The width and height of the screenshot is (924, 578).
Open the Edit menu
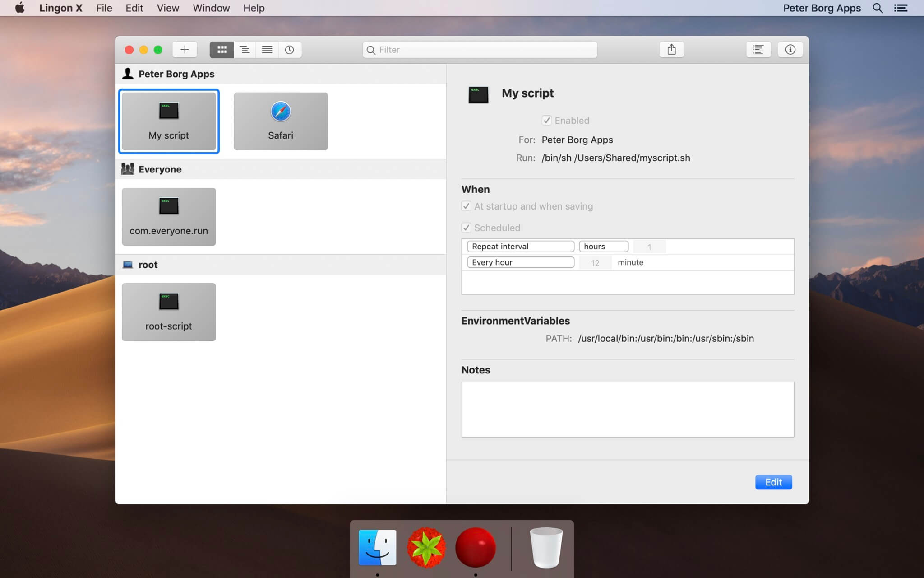point(134,8)
